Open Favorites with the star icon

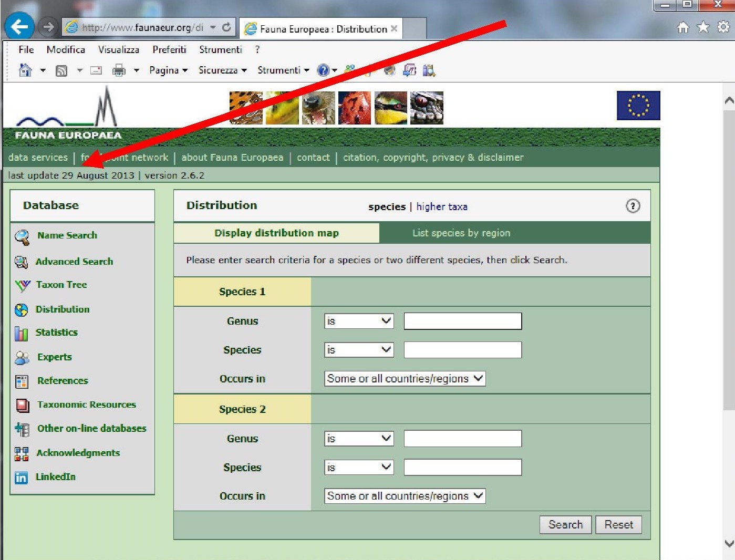point(703,27)
